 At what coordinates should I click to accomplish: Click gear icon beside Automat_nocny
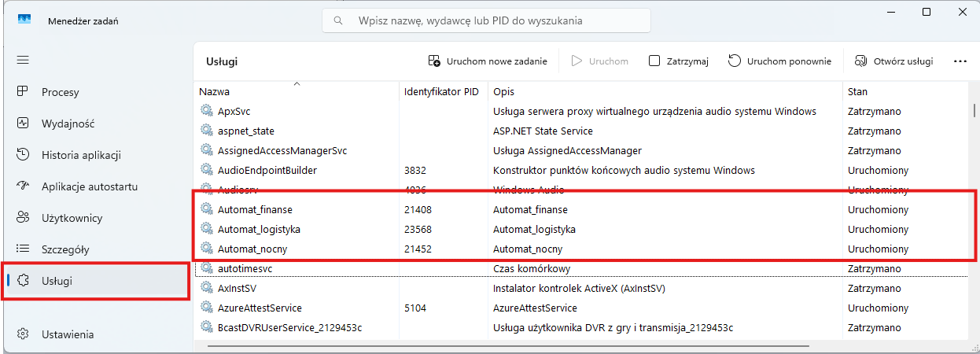pos(207,249)
